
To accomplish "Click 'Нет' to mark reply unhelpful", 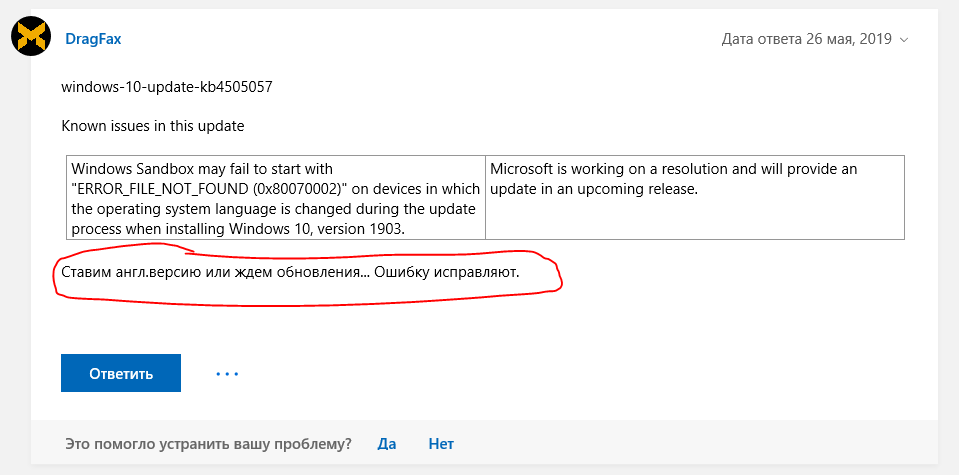I will point(441,444).
